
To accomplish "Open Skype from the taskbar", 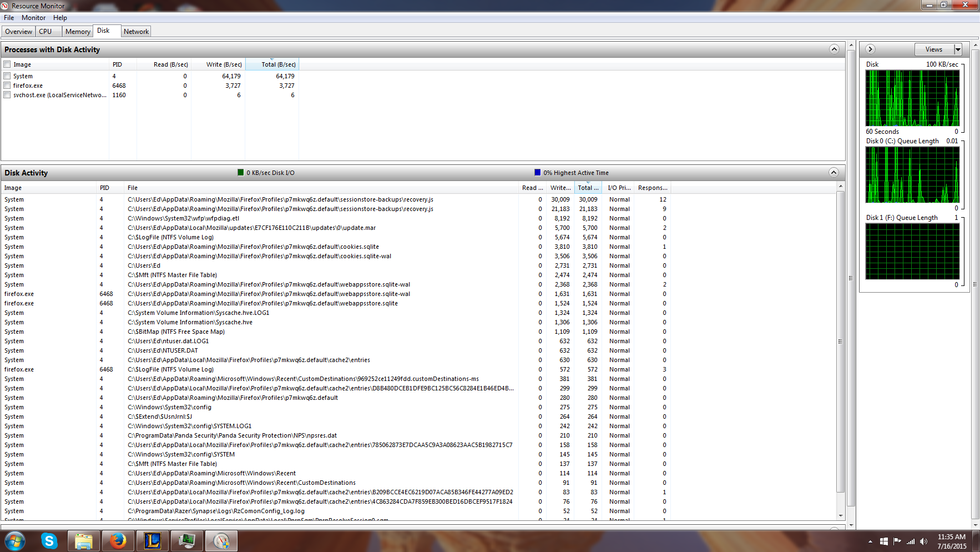I will [x=49, y=540].
